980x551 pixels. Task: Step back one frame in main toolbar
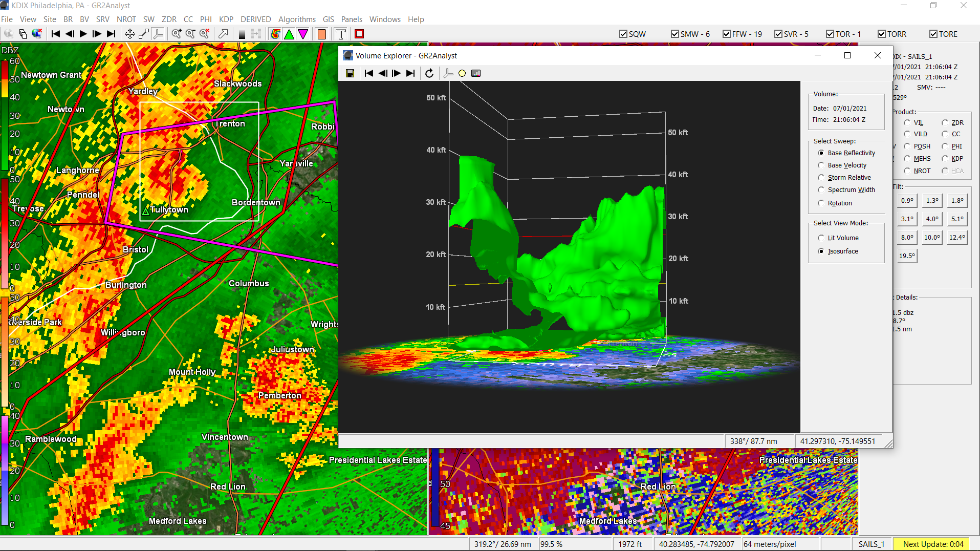pos(70,34)
